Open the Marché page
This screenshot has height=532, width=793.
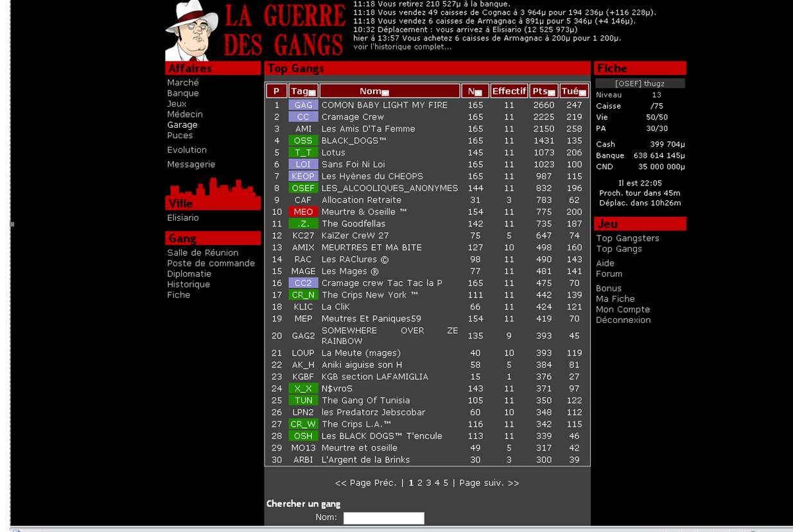click(183, 83)
